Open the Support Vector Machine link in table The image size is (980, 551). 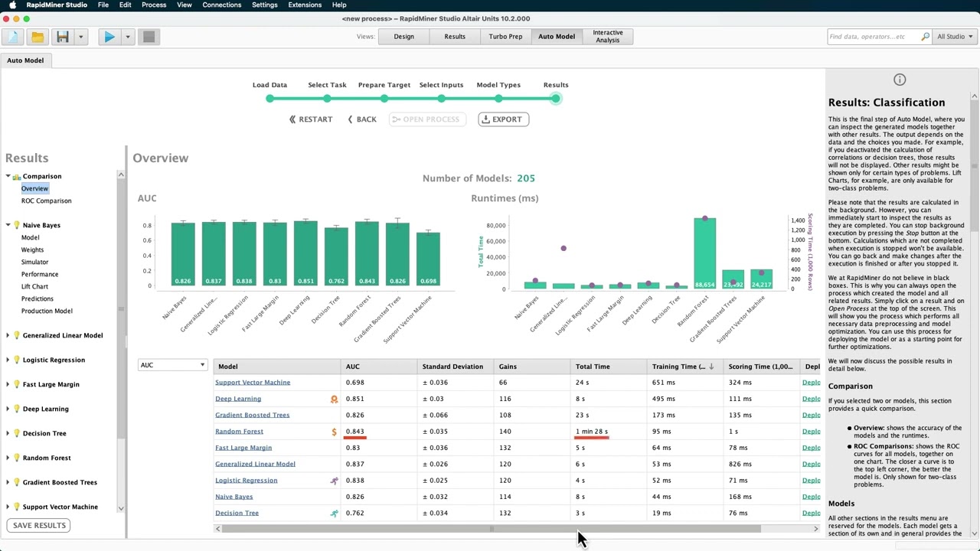[x=253, y=383]
